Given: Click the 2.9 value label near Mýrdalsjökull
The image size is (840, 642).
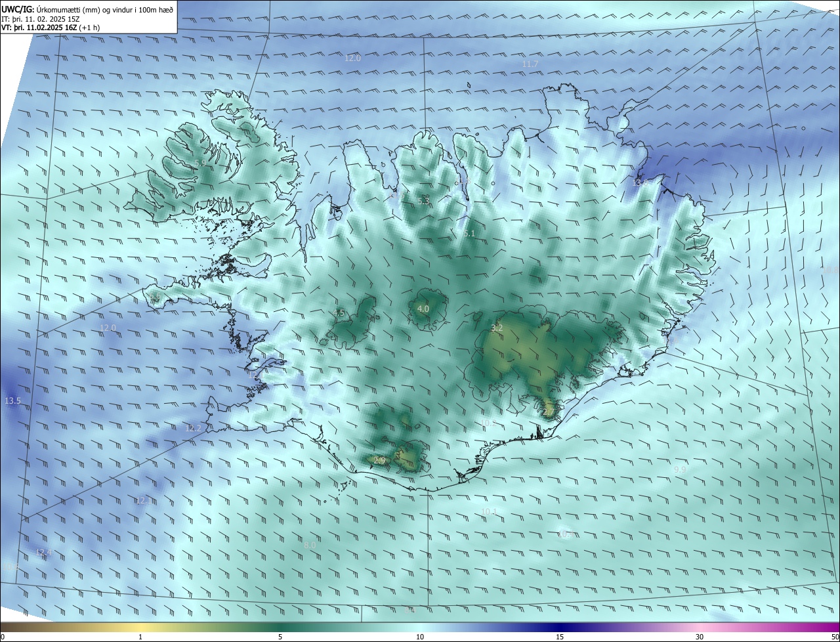Looking at the screenshot, I should pos(379,461).
